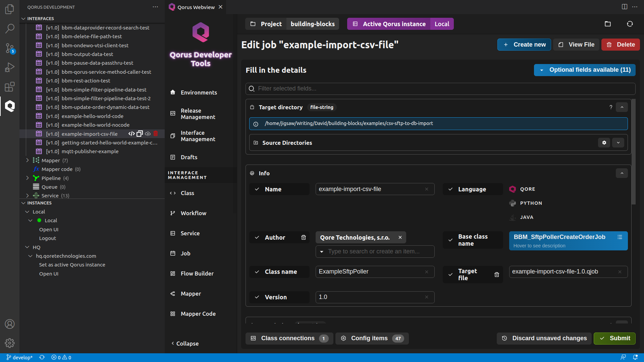The height and width of the screenshot is (362, 644).
Task: Open the Search view in activity bar
Action: click(10, 28)
